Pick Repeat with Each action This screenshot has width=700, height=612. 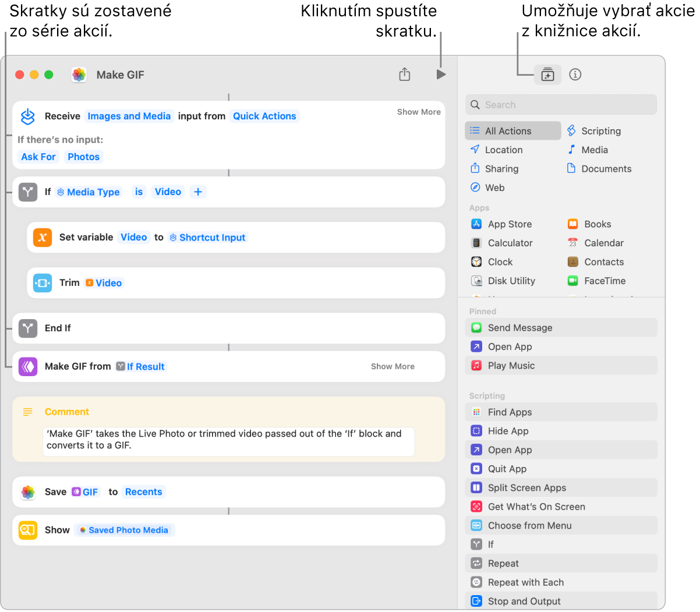[x=561, y=582]
